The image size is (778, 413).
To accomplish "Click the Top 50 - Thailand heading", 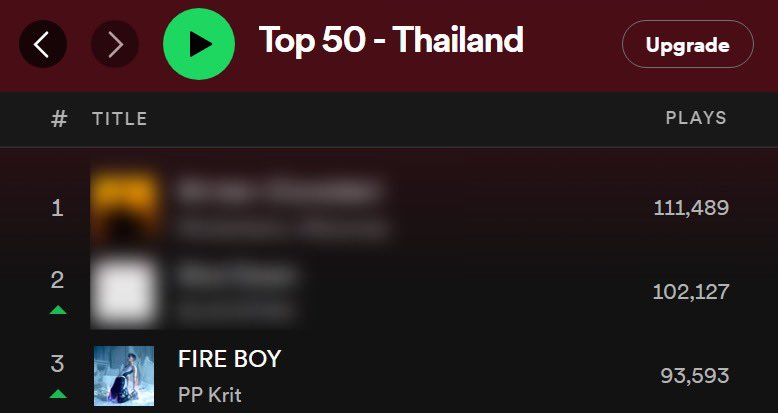I will click(391, 40).
